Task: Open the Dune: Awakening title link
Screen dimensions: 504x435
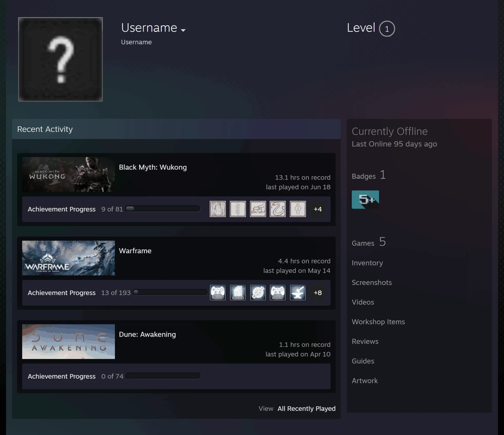Action: click(147, 334)
